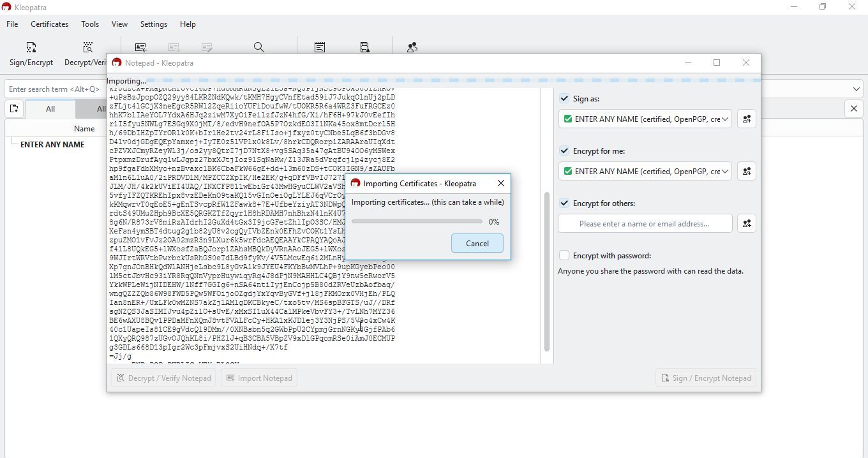Close the Importing Certificates dialog
The width and height of the screenshot is (868, 458).
[501, 184]
